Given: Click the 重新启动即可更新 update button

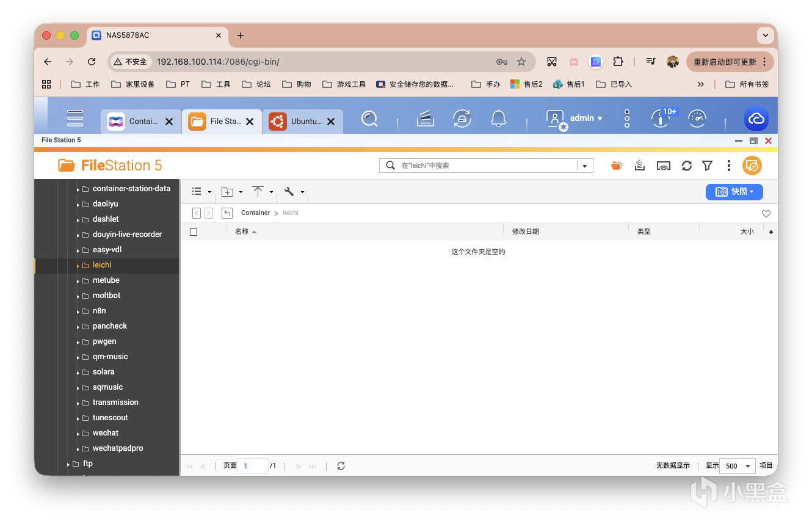Looking at the screenshot, I should click(730, 62).
